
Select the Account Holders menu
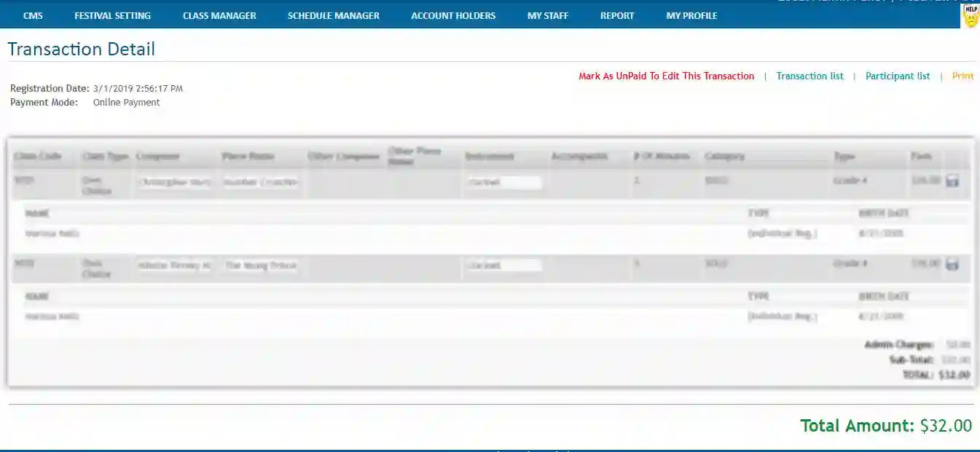pyautogui.click(x=452, y=15)
